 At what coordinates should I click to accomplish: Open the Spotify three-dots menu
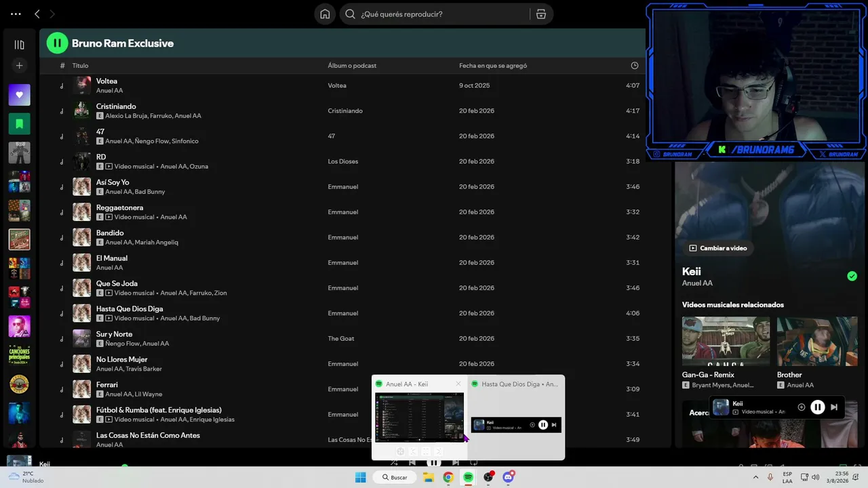(16, 14)
